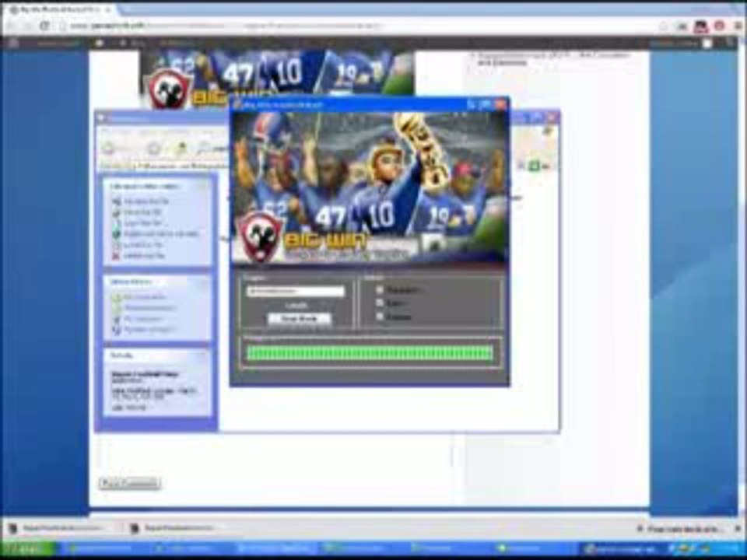Collapse the Other Places panel

click(203, 282)
